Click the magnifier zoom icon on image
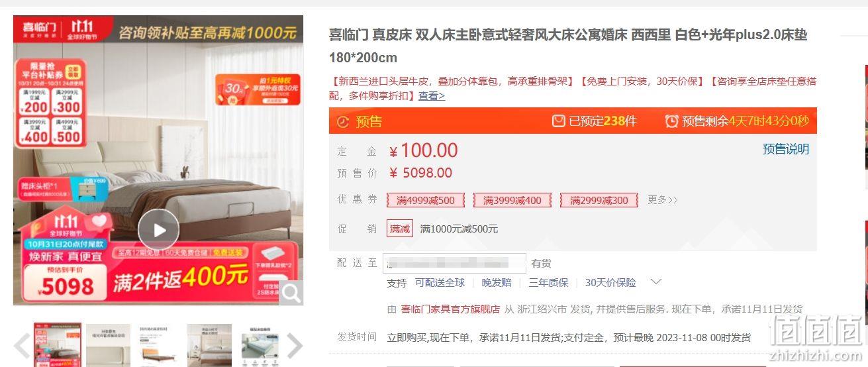Viewport: 868px width, 367px height. (x=291, y=292)
